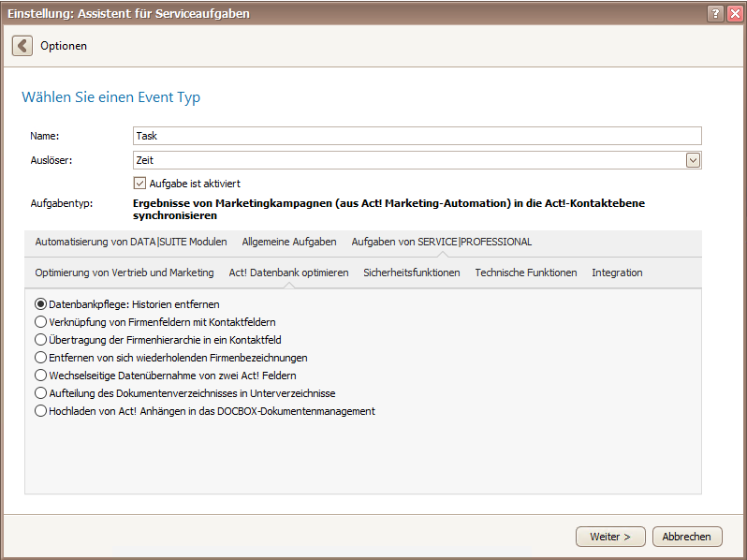Click the Weiter > button
Viewport: 747px width, 560px height.
point(610,537)
